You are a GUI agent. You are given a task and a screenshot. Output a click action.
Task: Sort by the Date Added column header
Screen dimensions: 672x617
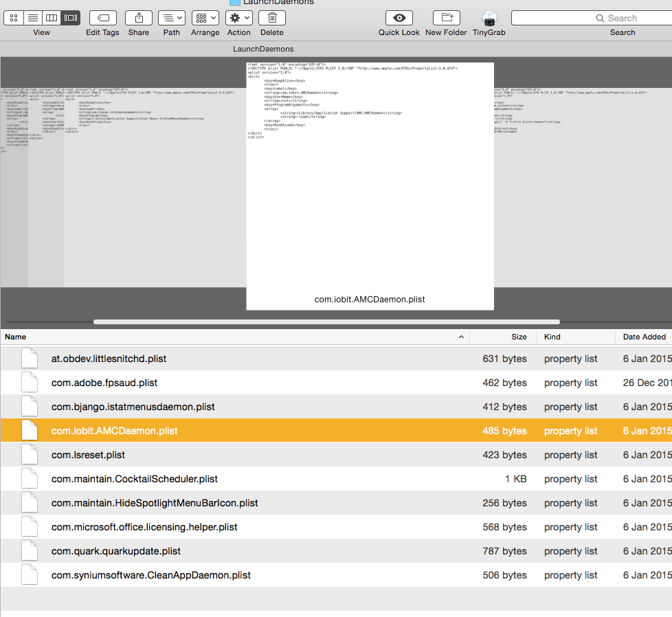click(x=644, y=337)
